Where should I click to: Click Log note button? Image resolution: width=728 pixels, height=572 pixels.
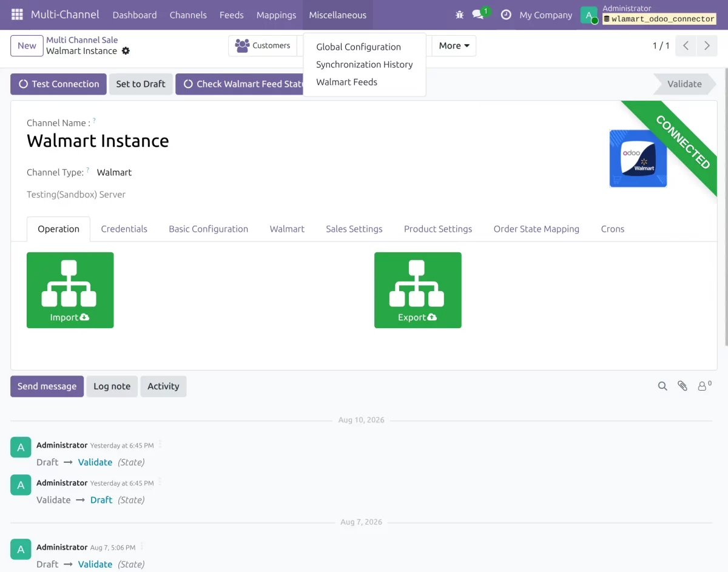click(112, 386)
